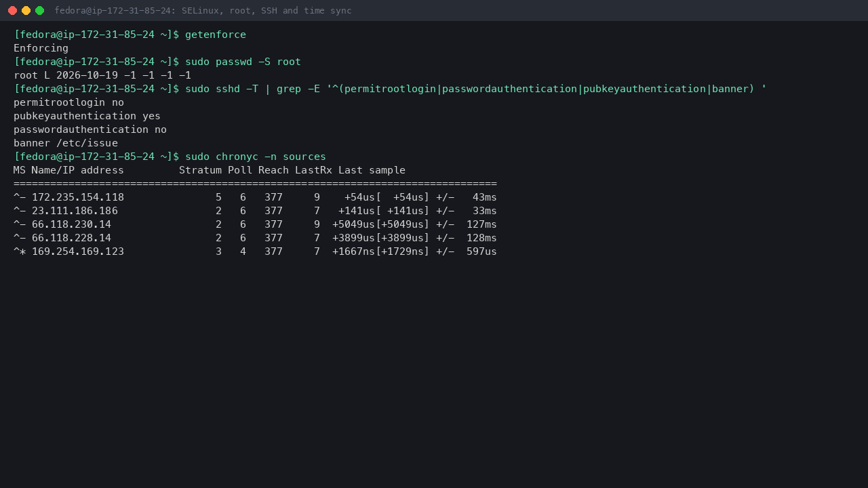Click the '+3899us[+3899us]' sample offset
The height and width of the screenshot is (488, 868).
coord(381,238)
